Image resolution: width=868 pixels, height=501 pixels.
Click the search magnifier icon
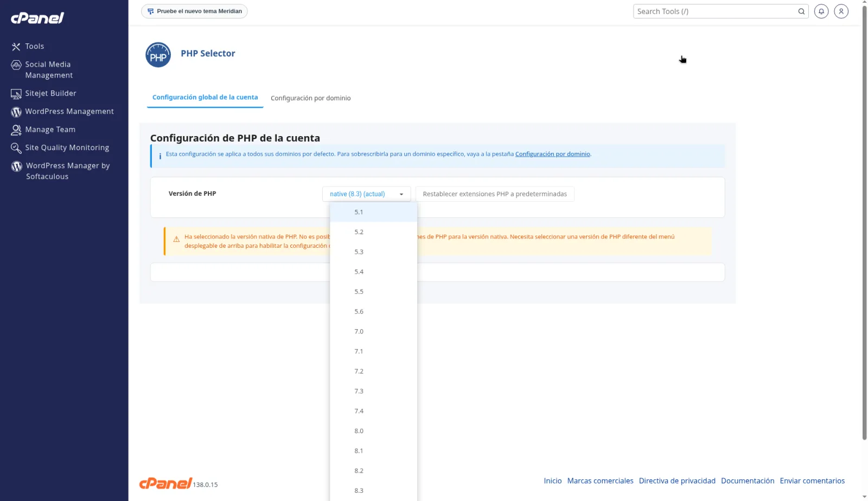tap(801, 11)
